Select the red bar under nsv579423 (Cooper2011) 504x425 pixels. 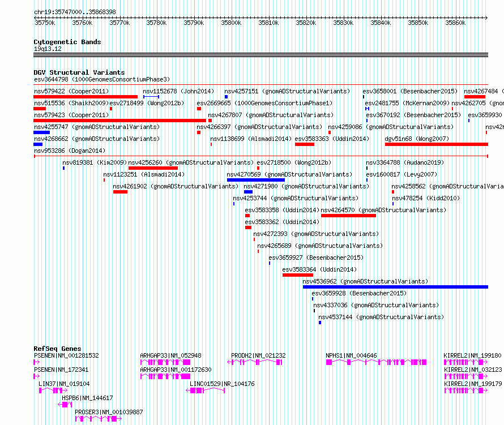tap(119, 121)
